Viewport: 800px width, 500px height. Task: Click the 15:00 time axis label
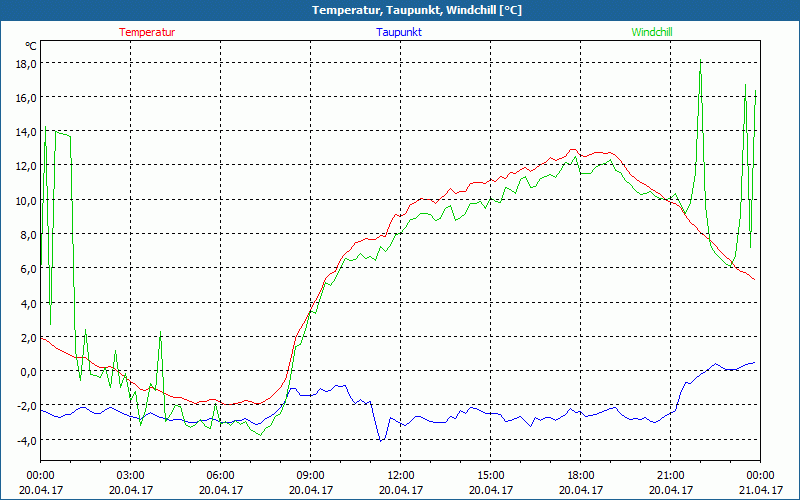(490, 476)
